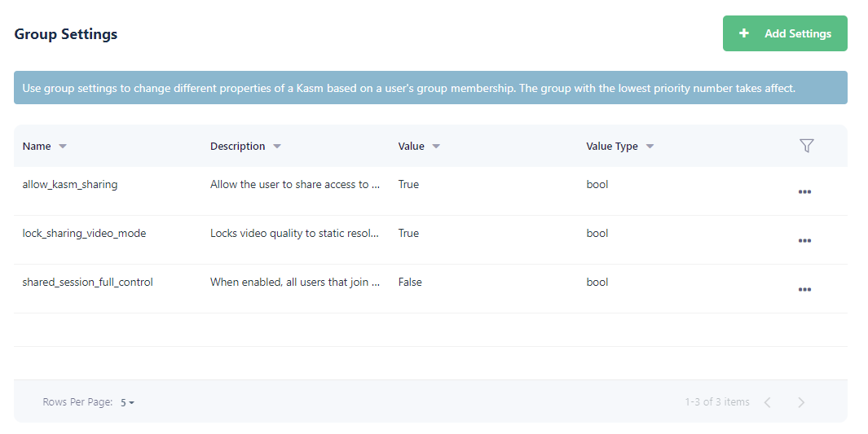The height and width of the screenshot is (434, 868).
Task: Click the True value for allow_kasm_sharing
Action: coord(408,185)
